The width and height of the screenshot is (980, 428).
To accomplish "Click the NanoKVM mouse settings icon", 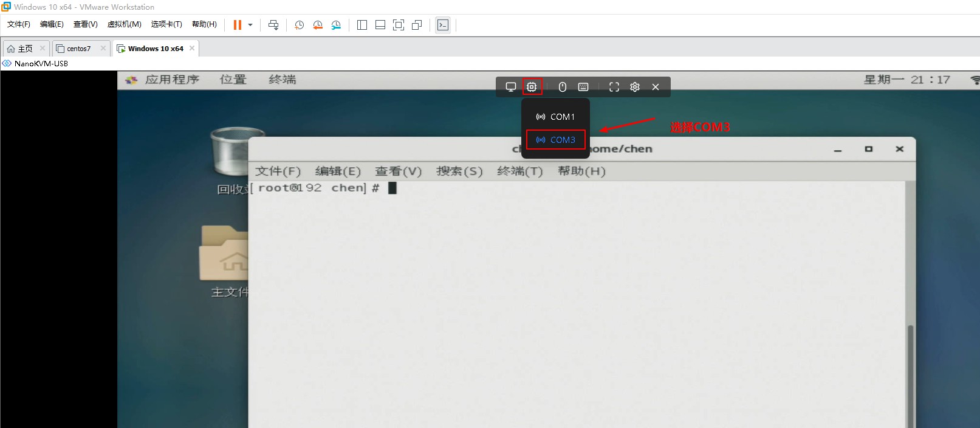I will pyautogui.click(x=563, y=87).
